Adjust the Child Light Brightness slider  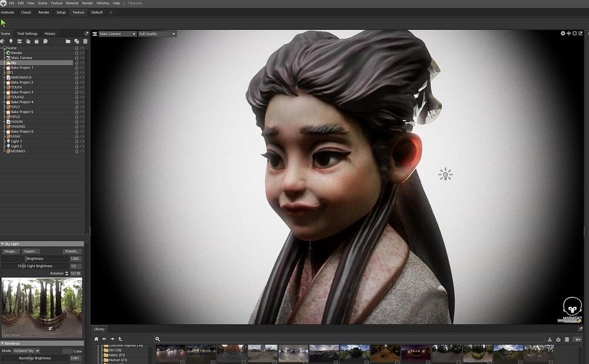(35, 266)
